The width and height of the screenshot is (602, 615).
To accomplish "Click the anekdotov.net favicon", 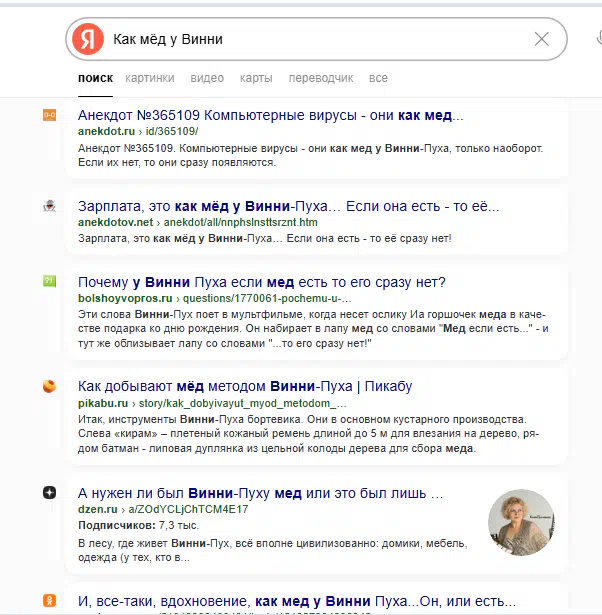I will pyautogui.click(x=49, y=206).
